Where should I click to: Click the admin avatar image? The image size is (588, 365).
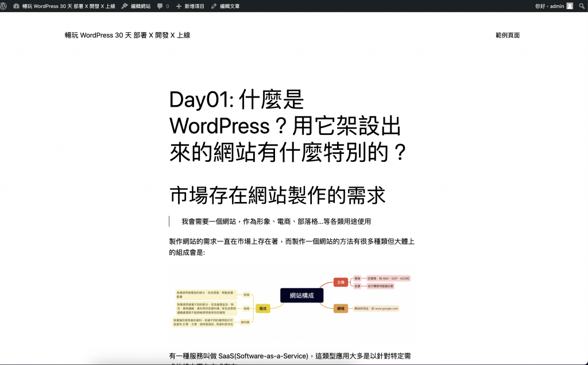click(570, 6)
